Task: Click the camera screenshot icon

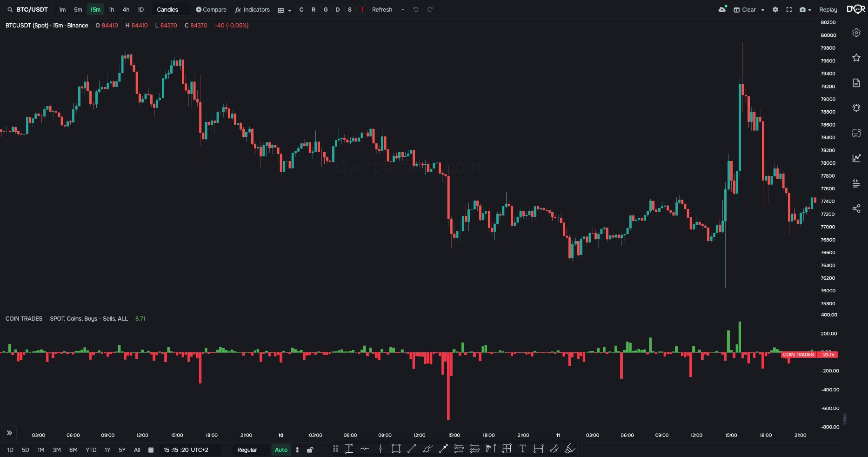Action: click(802, 9)
